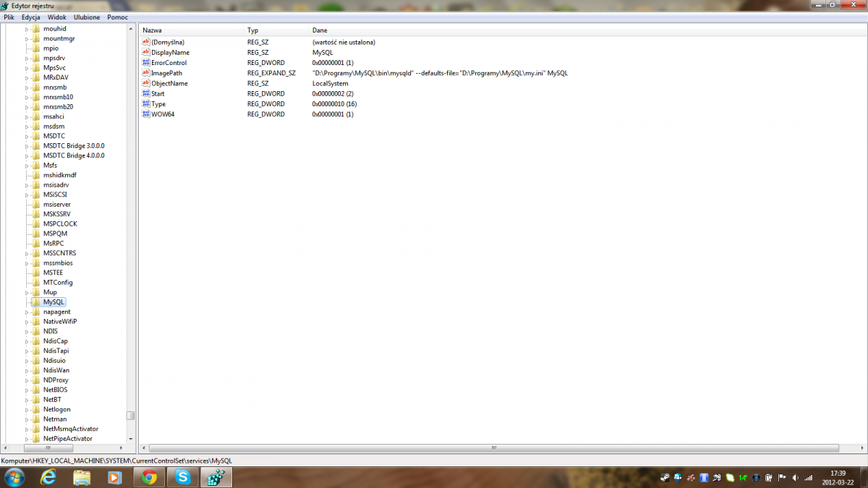This screenshot has height=488, width=868.
Task: Open the Windows Start menu orb
Action: click(14, 477)
